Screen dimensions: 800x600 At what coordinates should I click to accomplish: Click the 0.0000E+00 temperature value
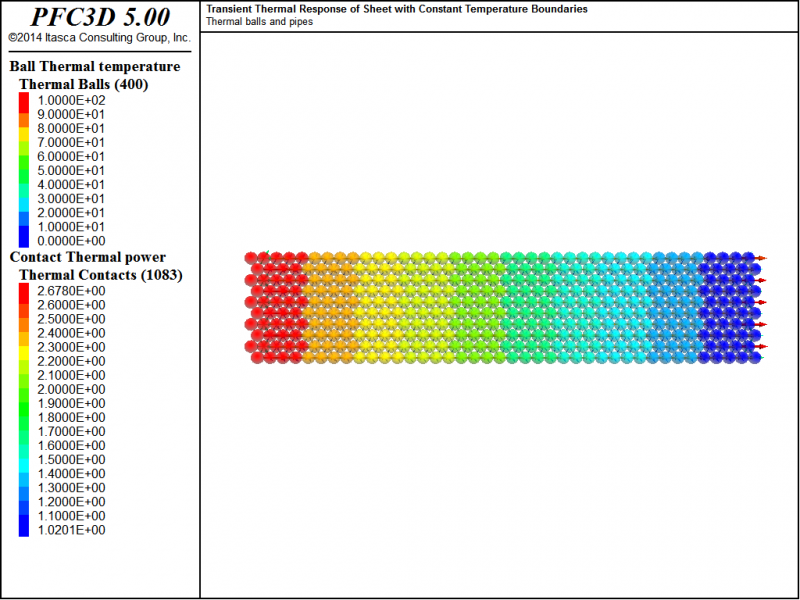(x=71, y=240)
